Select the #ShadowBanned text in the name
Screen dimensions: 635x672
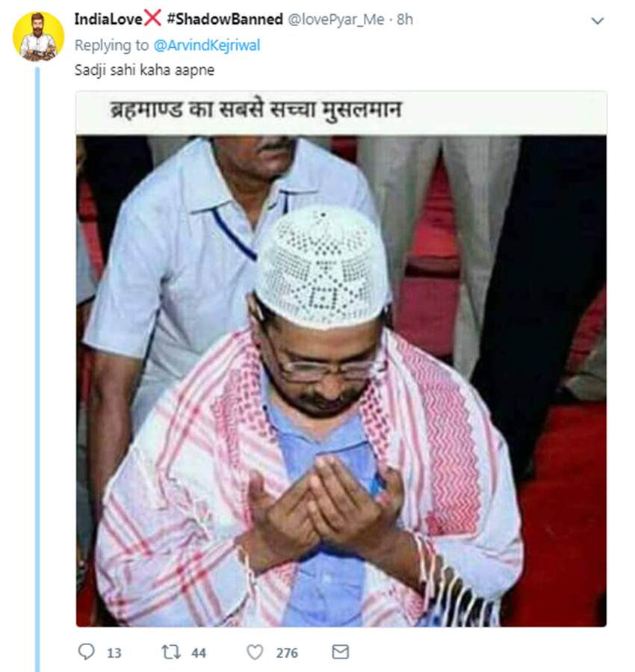(x=224, y=19)
